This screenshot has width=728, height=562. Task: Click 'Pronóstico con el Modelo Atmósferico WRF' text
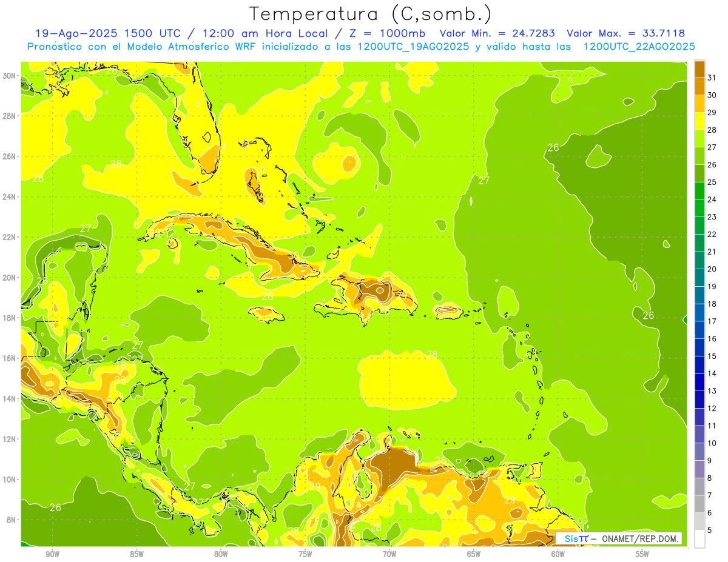[x=141, y=47]
